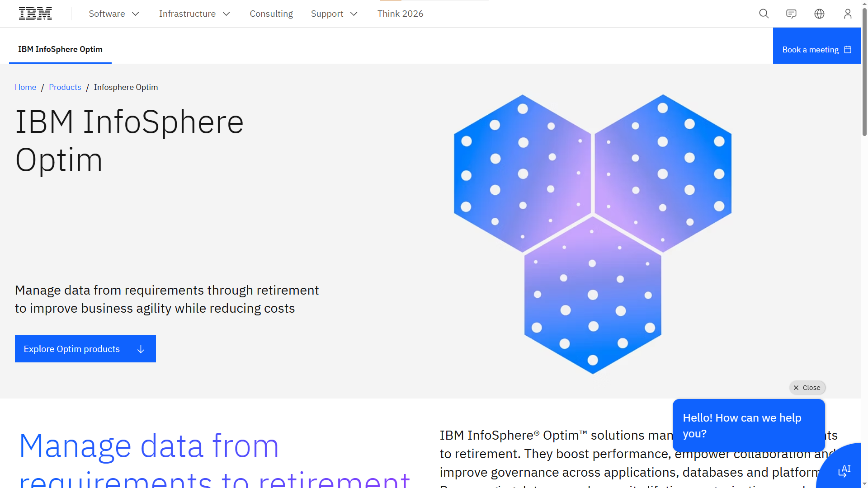Image resolution: width=868 pixels, height=488 pixels.
Task: Click the calendar icon beside Book a meeting
Action: 847,50
